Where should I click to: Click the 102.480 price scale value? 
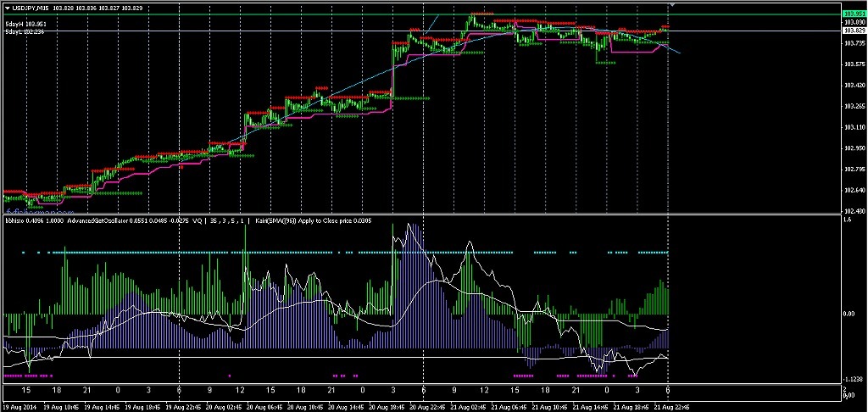click(x=854, y=210)
